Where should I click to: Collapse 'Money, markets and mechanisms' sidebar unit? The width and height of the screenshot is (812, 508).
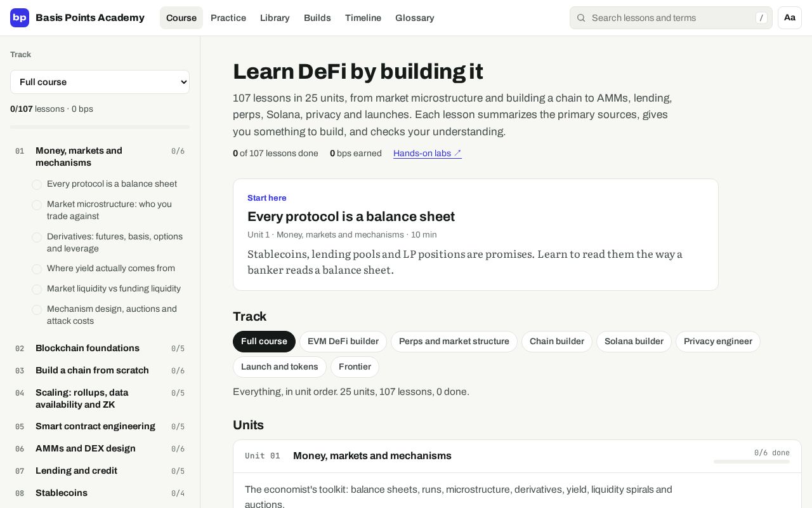(100, 157)
